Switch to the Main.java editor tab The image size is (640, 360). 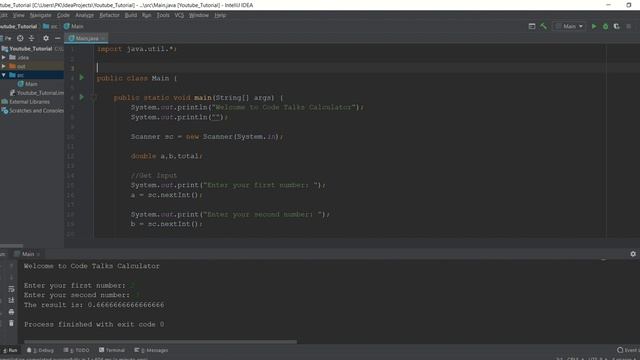click(86, 38)
